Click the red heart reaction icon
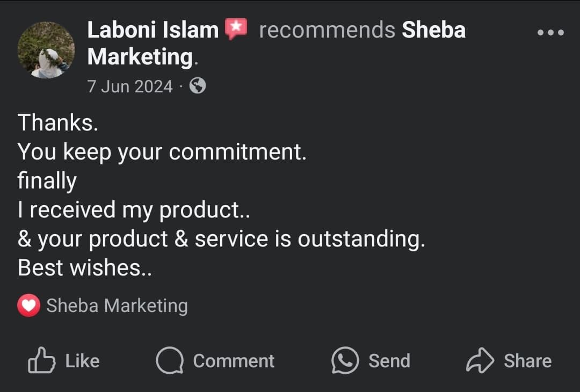Image resolution: width=580 pixels, height=392 pixels. pos(28,306)
